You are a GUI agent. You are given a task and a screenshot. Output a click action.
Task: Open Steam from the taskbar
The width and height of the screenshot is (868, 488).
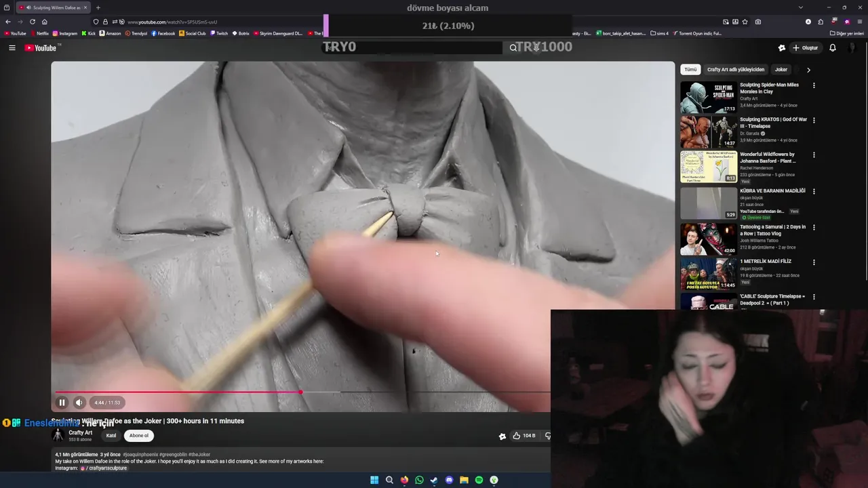click(434, 480)
